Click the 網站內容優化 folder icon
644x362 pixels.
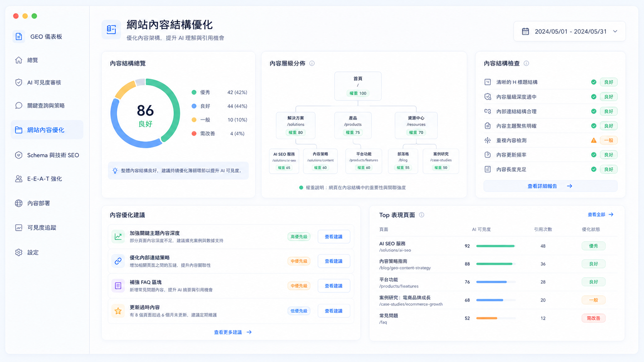(18, 130)
